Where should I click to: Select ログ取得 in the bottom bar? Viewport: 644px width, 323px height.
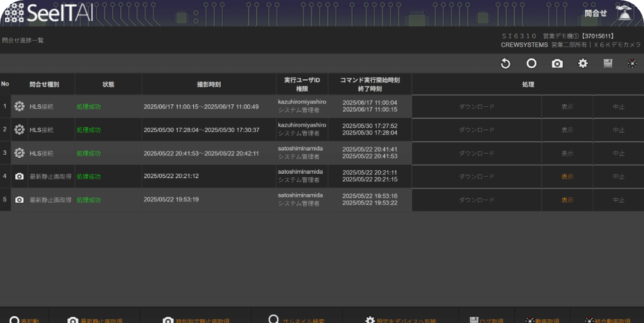486,319
